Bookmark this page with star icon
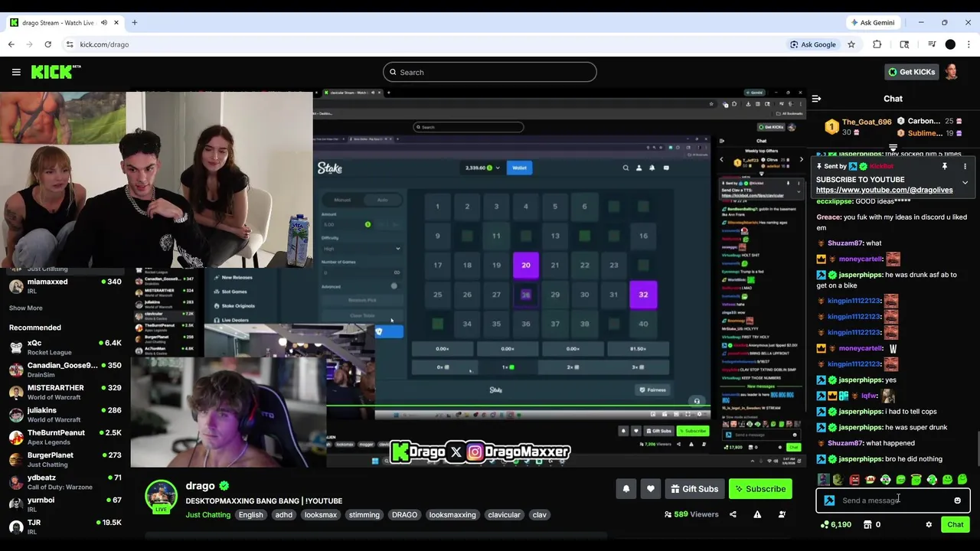Image resolution: width=980 pixels, height=551 pixels. coord(851,44)
